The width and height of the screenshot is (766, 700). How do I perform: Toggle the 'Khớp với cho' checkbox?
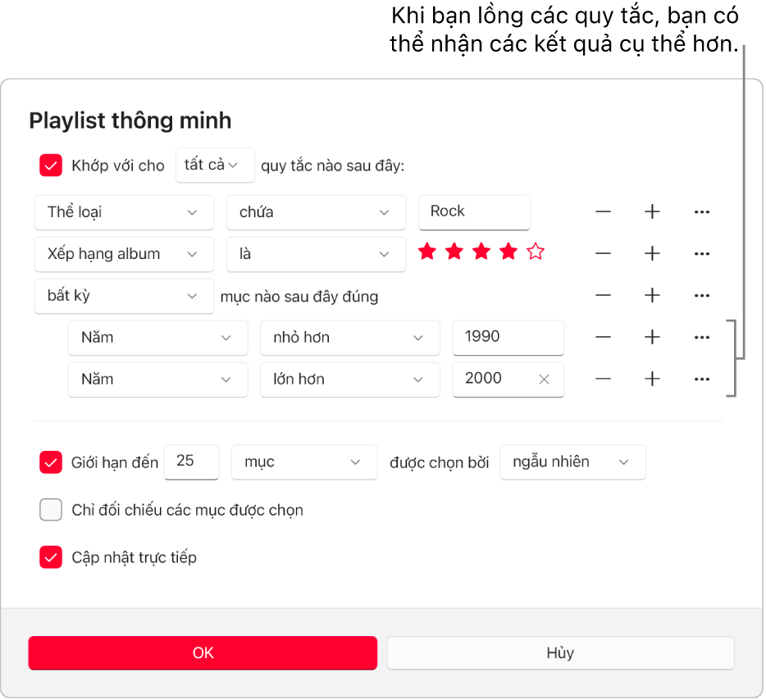coord(51,166)
